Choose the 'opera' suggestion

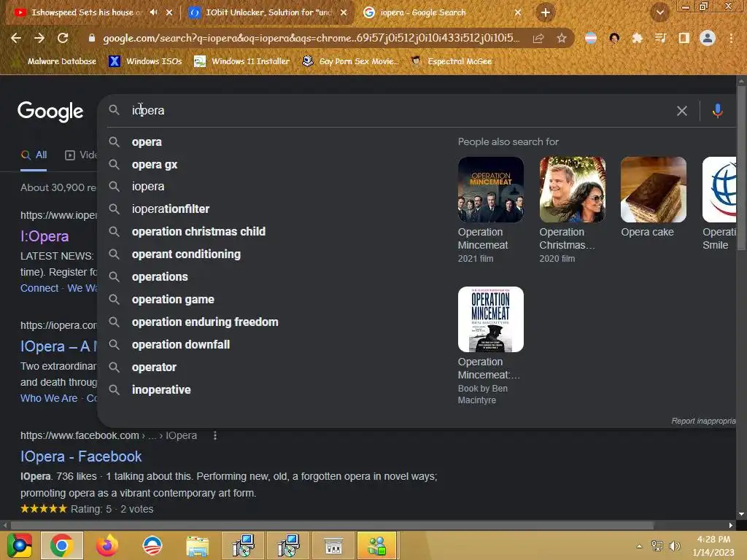coord(147,142)
